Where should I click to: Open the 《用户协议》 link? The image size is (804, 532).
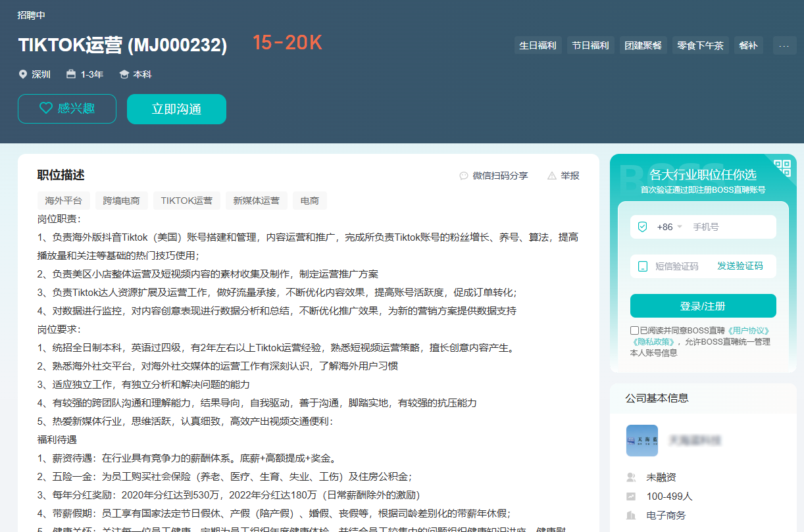pos(747,330)
